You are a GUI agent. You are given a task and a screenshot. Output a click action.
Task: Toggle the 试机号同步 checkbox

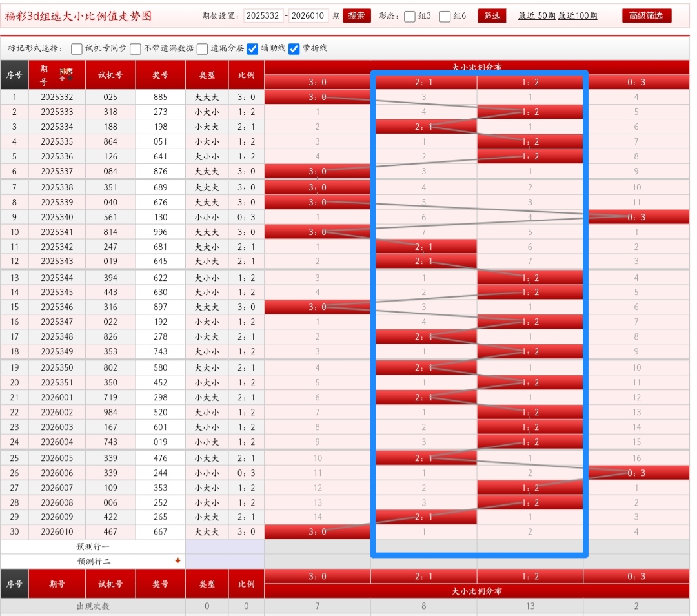[x=76, y=48]
